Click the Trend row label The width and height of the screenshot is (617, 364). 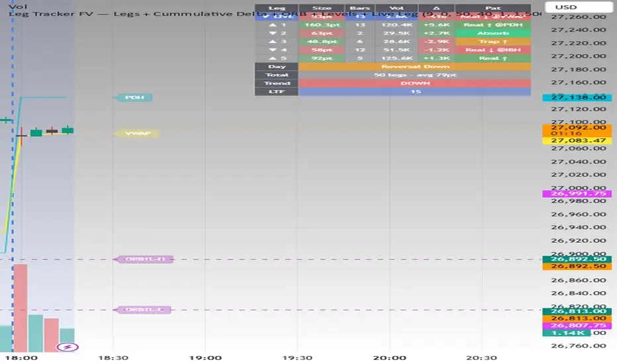tap(277, 83)
